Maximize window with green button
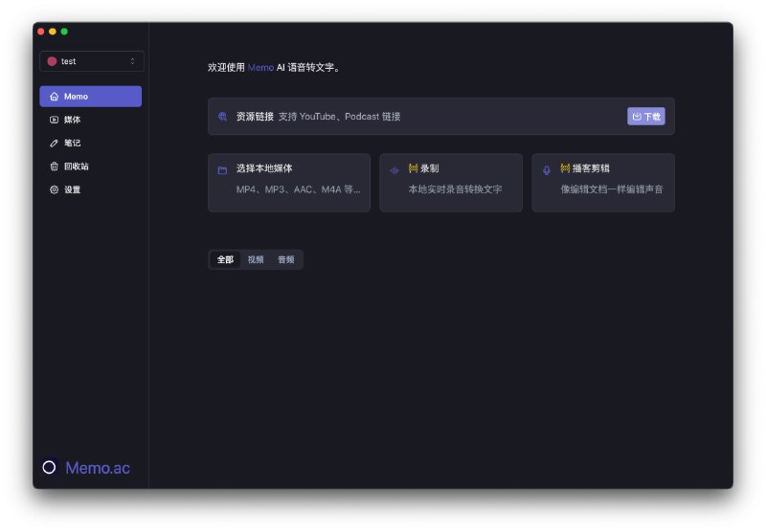 (x=64, y=32)
